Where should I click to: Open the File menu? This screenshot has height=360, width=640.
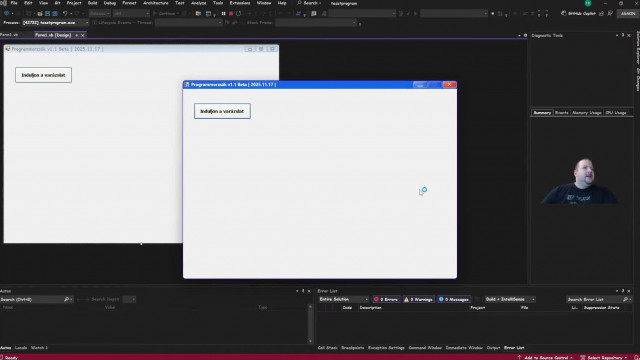[x=14, y=3]
